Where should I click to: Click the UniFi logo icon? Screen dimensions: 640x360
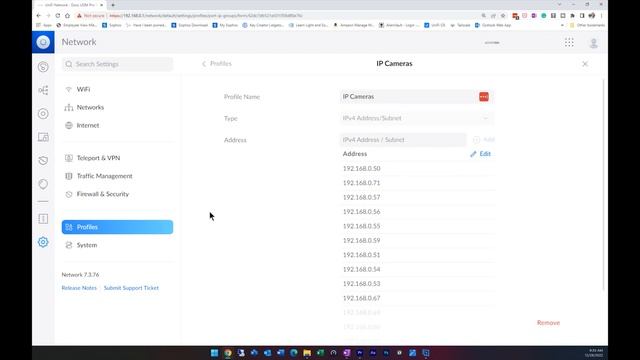tap(43, 42)
